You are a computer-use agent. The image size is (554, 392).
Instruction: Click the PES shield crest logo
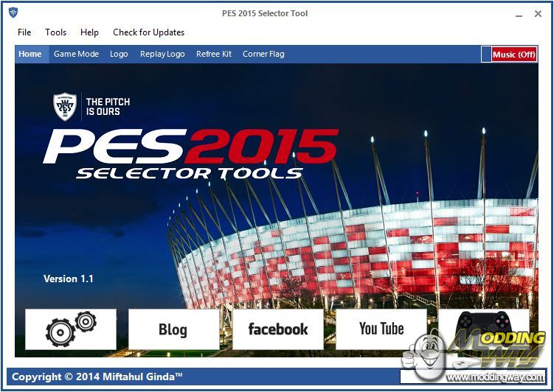coord(65,106)
